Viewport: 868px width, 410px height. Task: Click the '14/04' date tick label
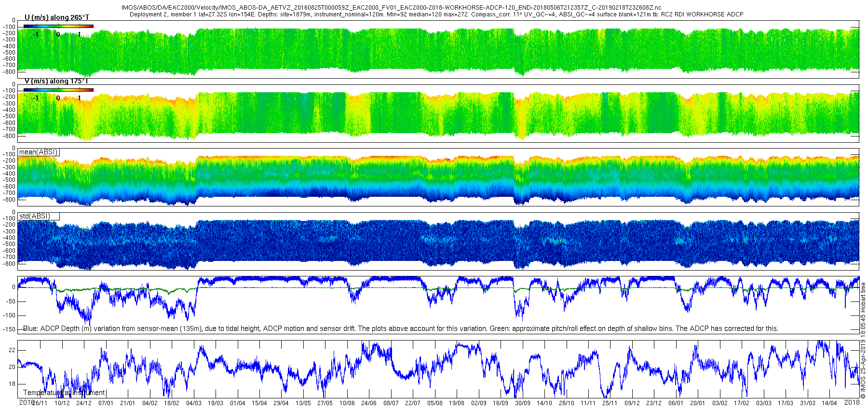coord(829,403)
